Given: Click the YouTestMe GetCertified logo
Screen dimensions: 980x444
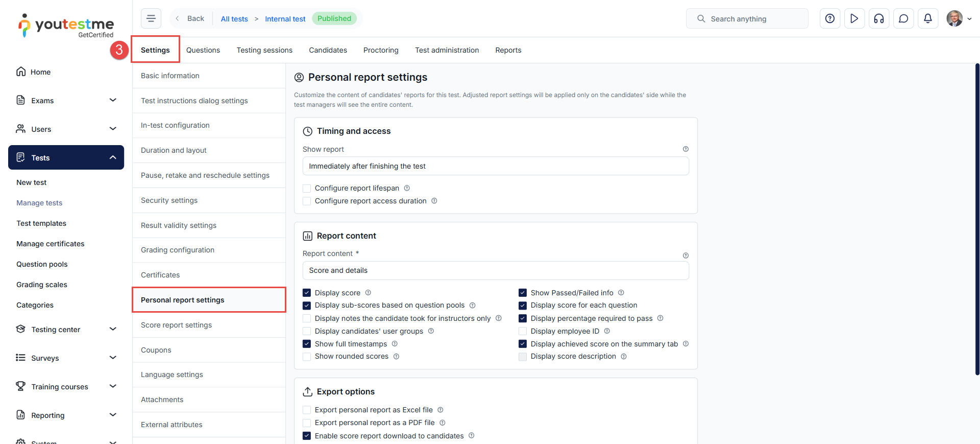Looking at the screenshot, I should 66,26.
